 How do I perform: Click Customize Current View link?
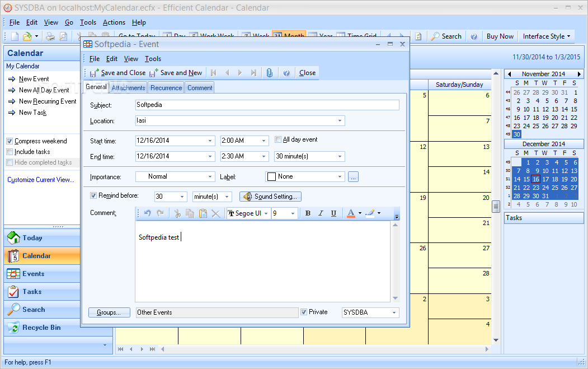[x=41, y=179]
